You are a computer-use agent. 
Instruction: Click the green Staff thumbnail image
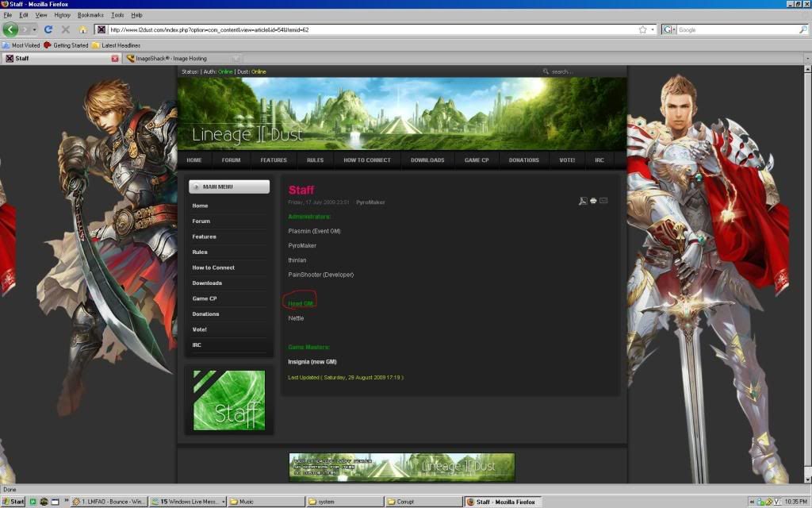tap(229, 400)
